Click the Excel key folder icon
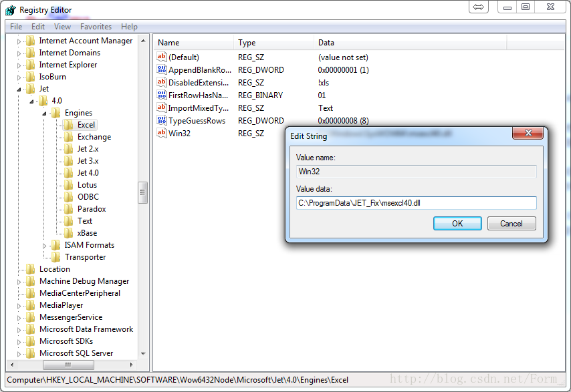This screenshot has width=571, height=392. (68, 125)
